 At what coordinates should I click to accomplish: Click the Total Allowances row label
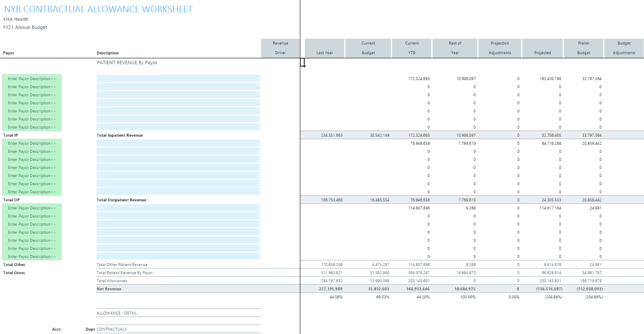(x=112, y=281)
